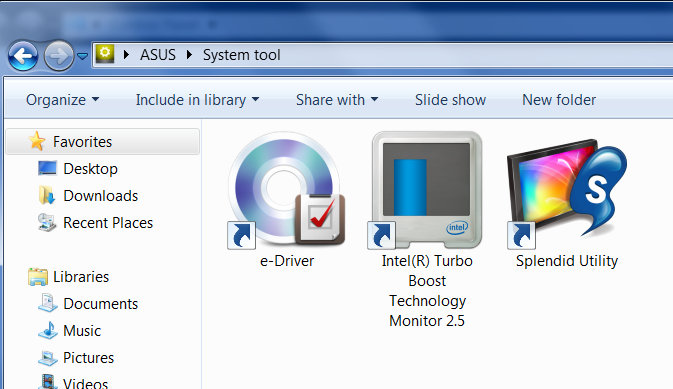Click the Pictures library icon

48,358
